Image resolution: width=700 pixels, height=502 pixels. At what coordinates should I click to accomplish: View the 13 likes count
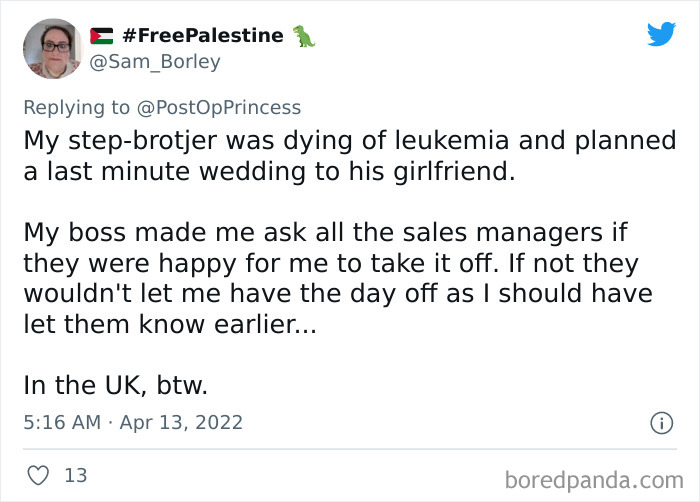point(76,475)
